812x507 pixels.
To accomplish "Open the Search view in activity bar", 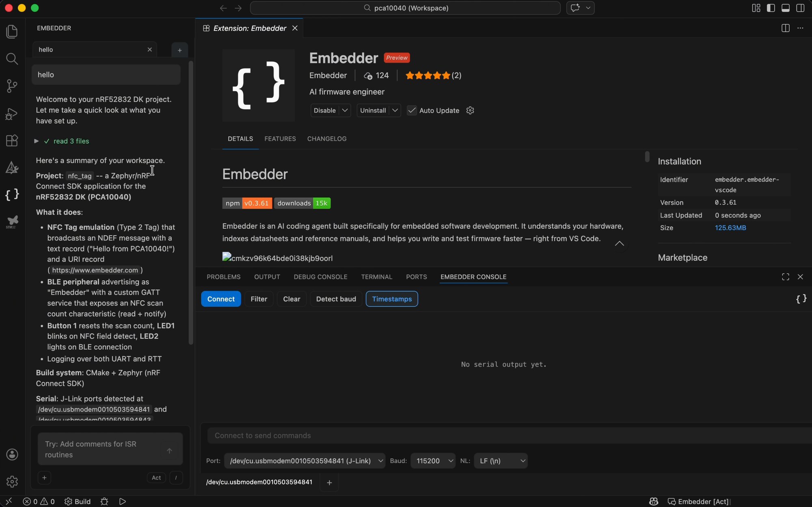I will pos(12,59).
